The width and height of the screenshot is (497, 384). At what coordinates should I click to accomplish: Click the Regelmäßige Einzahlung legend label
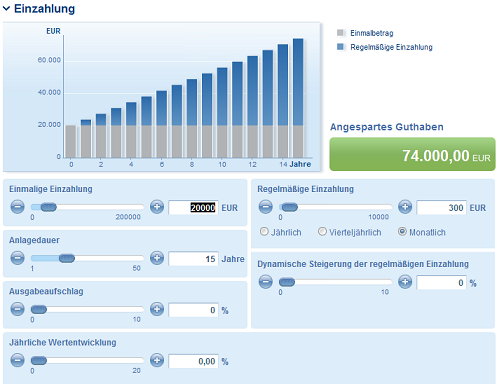pyautogui.click(x=391, y=47)
